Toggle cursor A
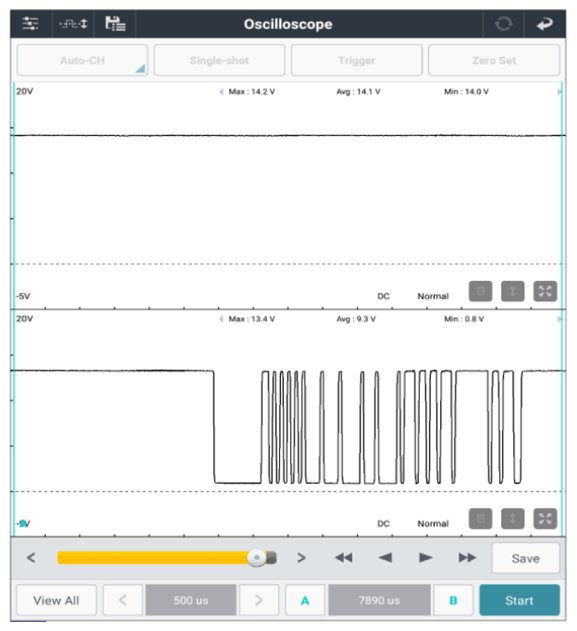The height and width of the screenshot is (631, 577). pyautogui.click(x=305, y=600)
